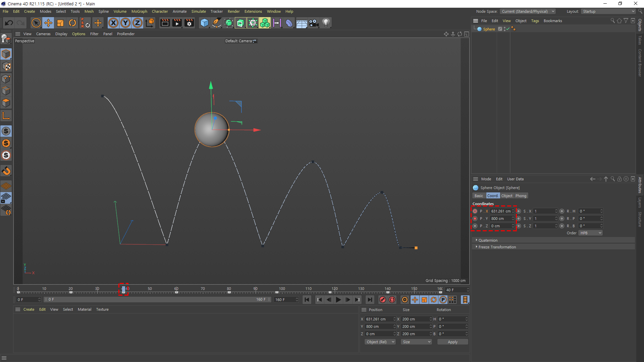Open the rotation Order HPB dropdown
Image resolution: width=644 pixels, height=362 pixels.
pyautogui.click(x=590, y=233)
